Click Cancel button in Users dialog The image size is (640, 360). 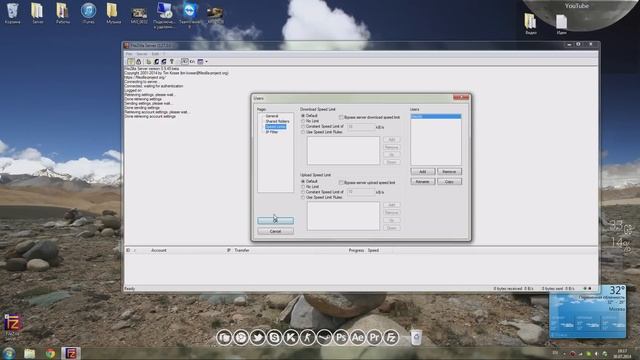pyautogui.click(x=276, y=231)
